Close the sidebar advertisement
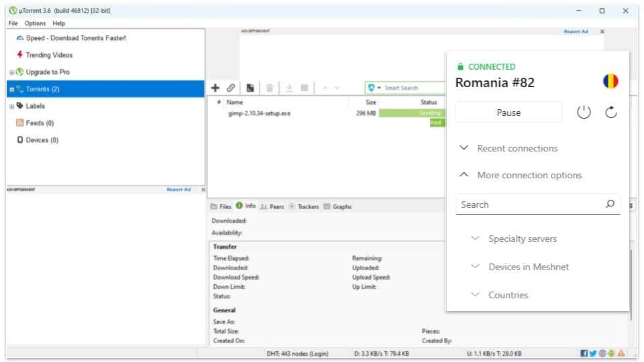 click(x=203, y=190)
